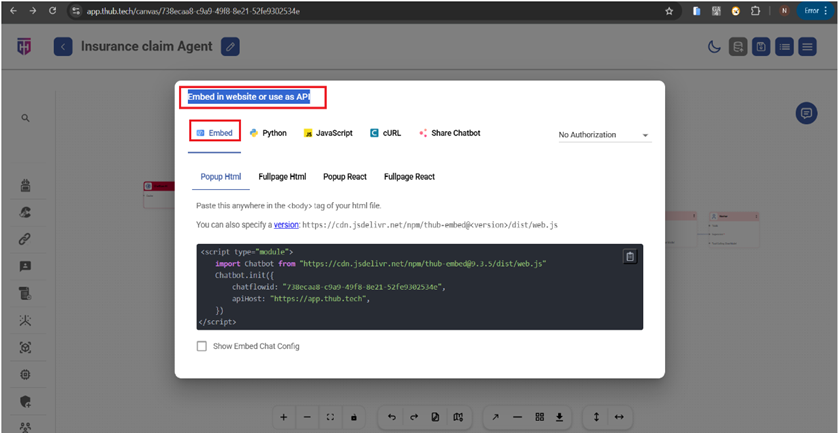Click the zoom in plus button

(x=284, y=416)
